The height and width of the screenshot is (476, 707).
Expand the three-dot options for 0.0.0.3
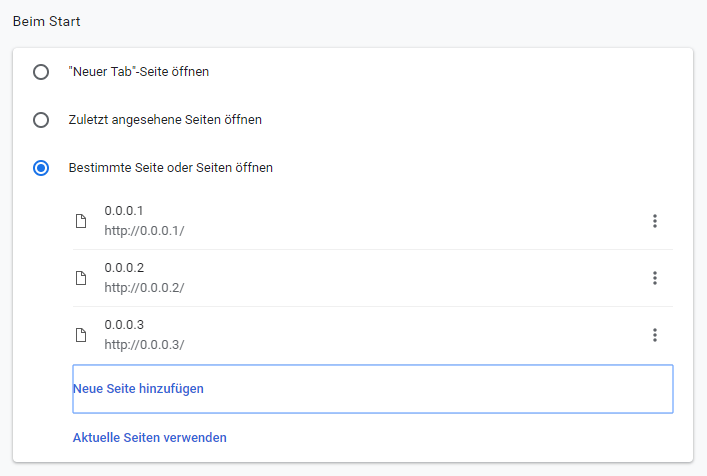click(655, 335)
